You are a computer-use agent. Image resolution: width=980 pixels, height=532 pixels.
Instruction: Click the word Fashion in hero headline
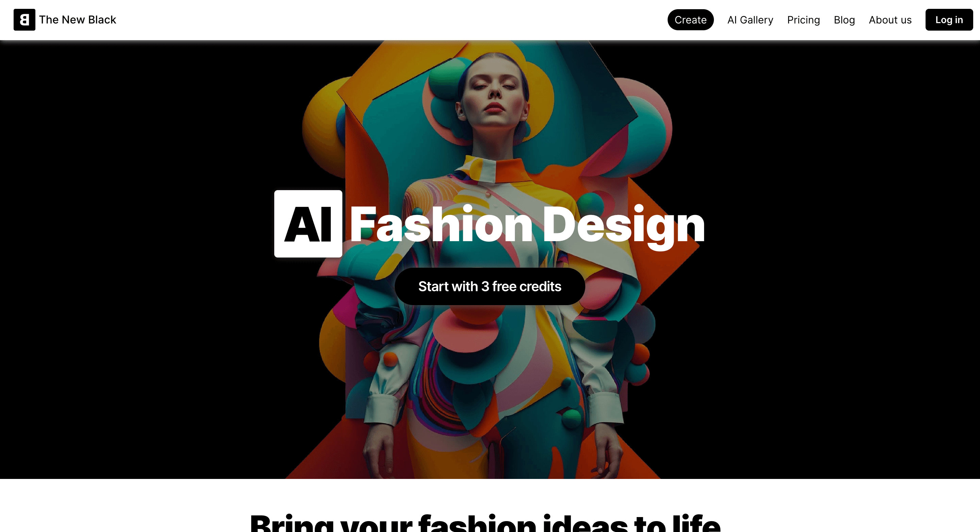tap(441, 225)
